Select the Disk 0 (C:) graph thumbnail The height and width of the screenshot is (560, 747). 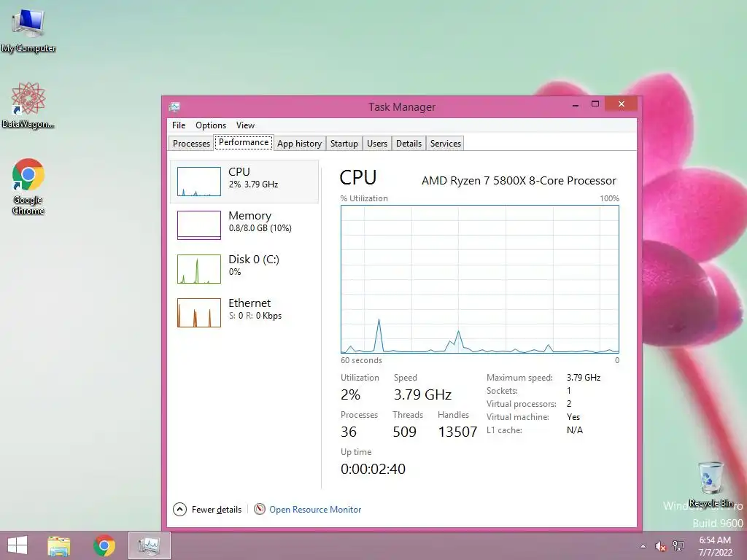(x=199, y=269)
